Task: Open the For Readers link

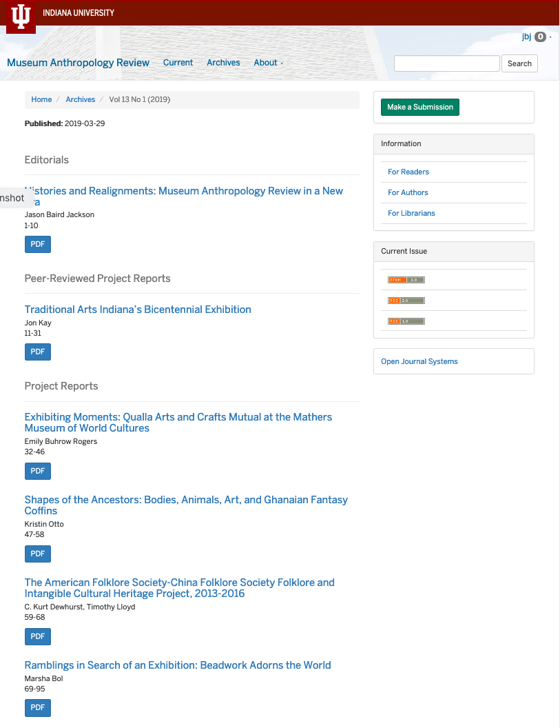Action: 408,172
